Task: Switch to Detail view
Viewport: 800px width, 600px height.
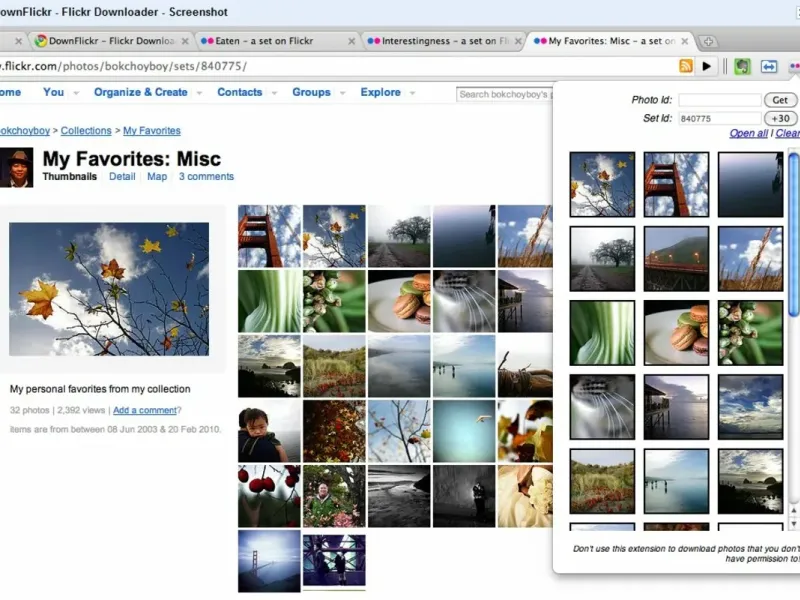Action: tap(122, 177)
